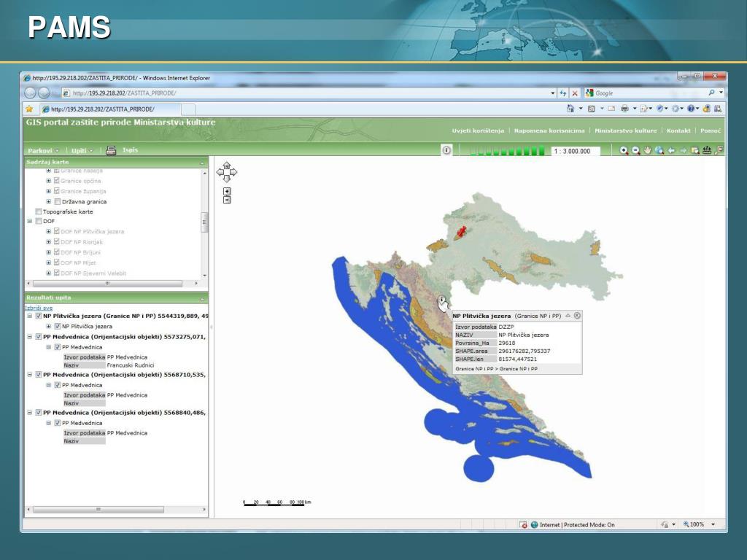Toggle DOF NP Plitvička jezera checkbox
This screenshot has width=747, height=560.
click(57, 231)
